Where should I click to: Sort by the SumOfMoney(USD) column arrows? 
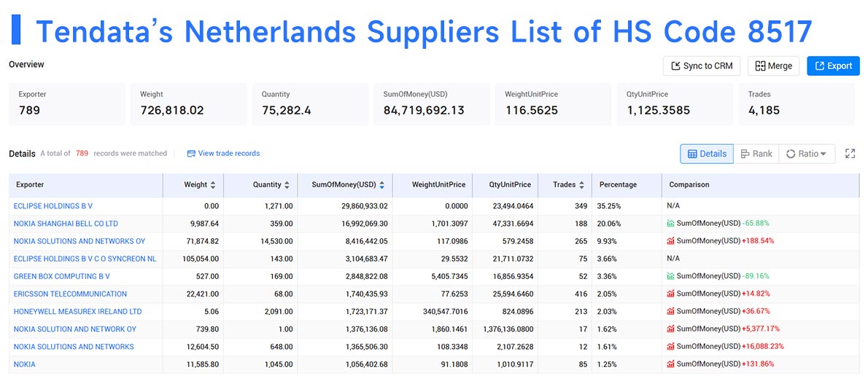(382, 185)
